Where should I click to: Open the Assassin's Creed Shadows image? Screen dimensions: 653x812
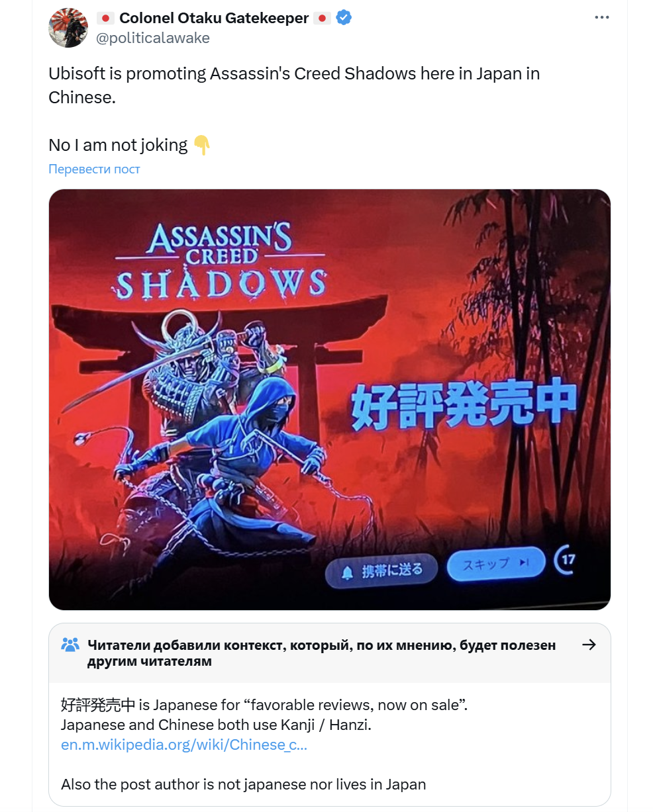tap(330, 400)
